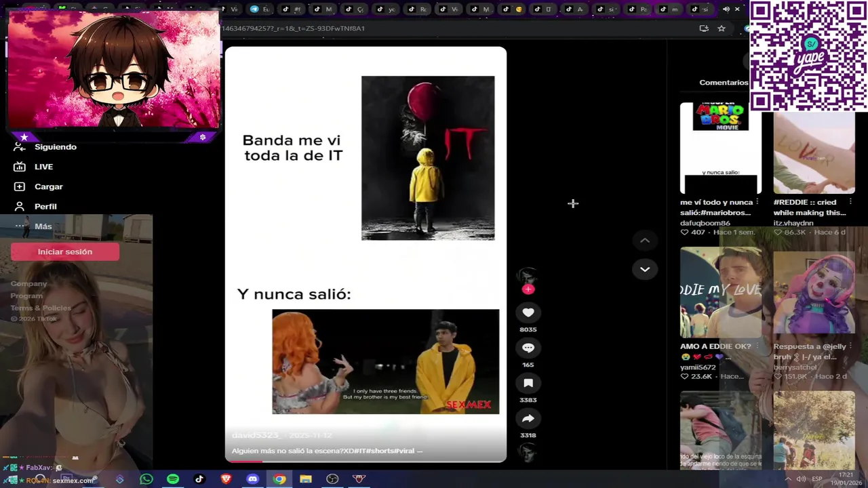Image resolution: width=868 pixels, height=488 pixels.
Task: Open the volume control in system tray
Action: (802, 479)
